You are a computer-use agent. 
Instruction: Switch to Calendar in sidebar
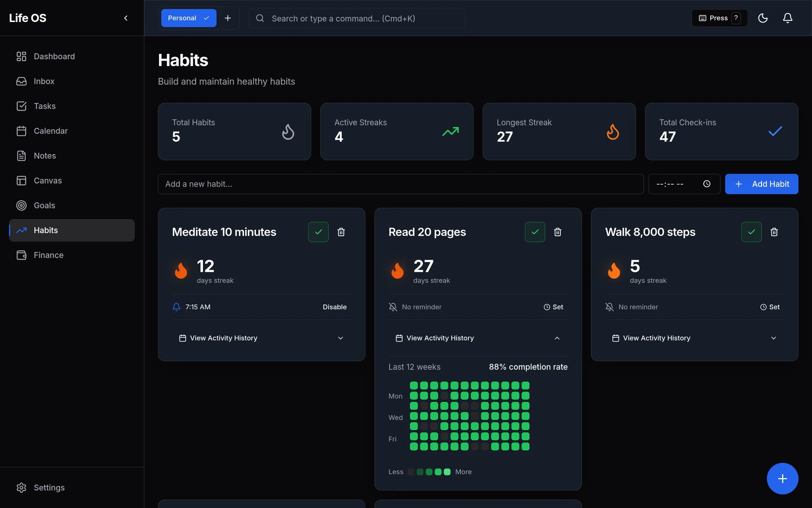coord(72,131)
